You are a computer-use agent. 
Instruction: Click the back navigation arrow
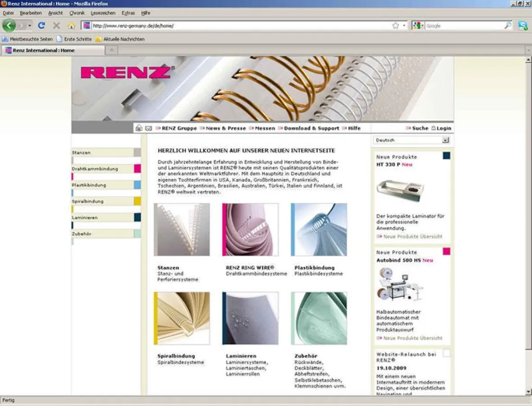click(9, 25)
